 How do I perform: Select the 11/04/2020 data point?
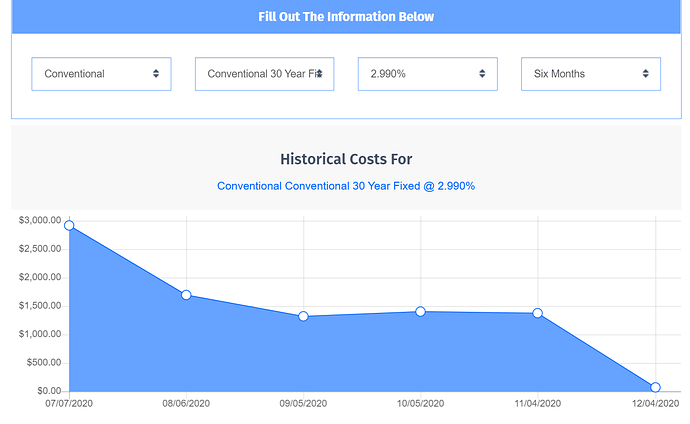click(537, 313)
